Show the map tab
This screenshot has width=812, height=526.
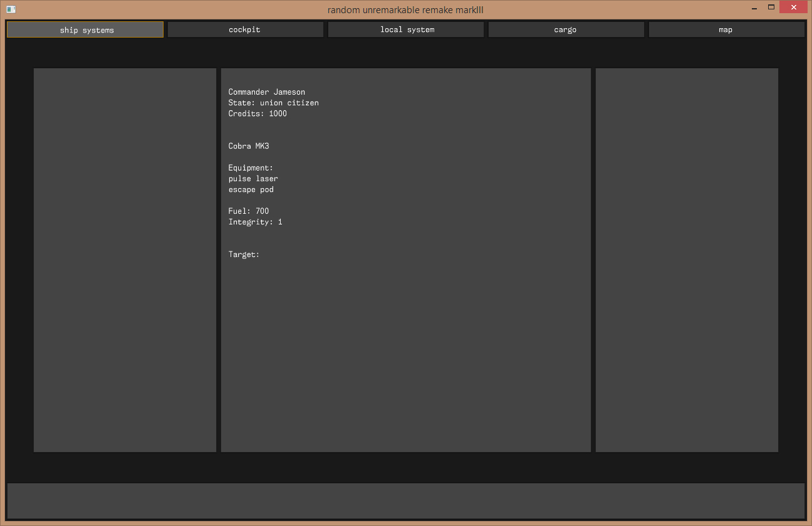pos(726,29)
